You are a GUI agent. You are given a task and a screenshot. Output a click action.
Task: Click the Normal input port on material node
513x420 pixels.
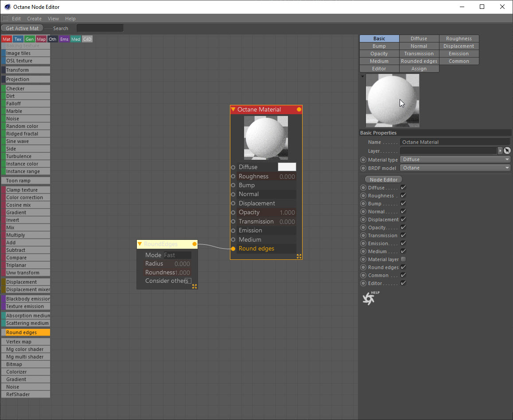[233, 194]
